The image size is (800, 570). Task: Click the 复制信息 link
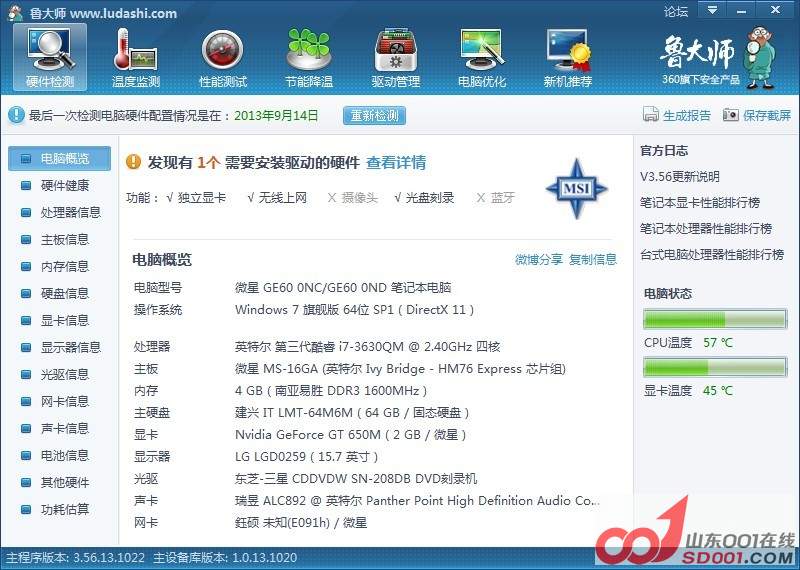[x=593, y=260]
